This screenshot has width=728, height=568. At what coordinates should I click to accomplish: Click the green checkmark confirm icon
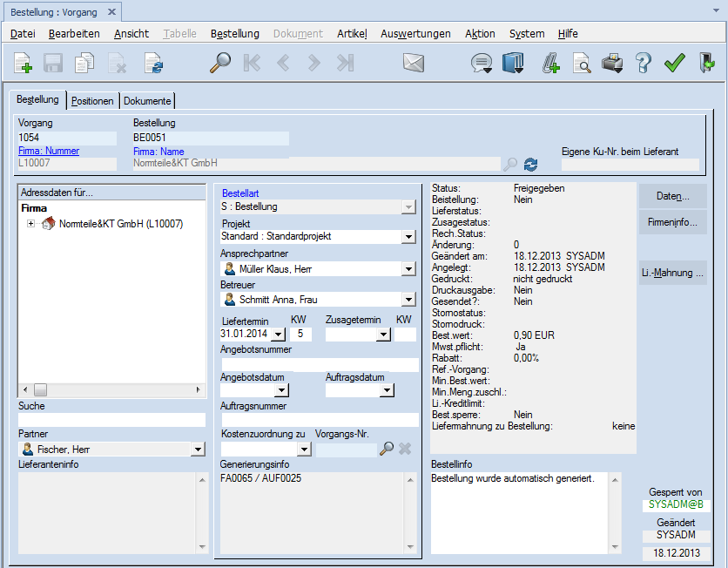click(x=674, y=63)
